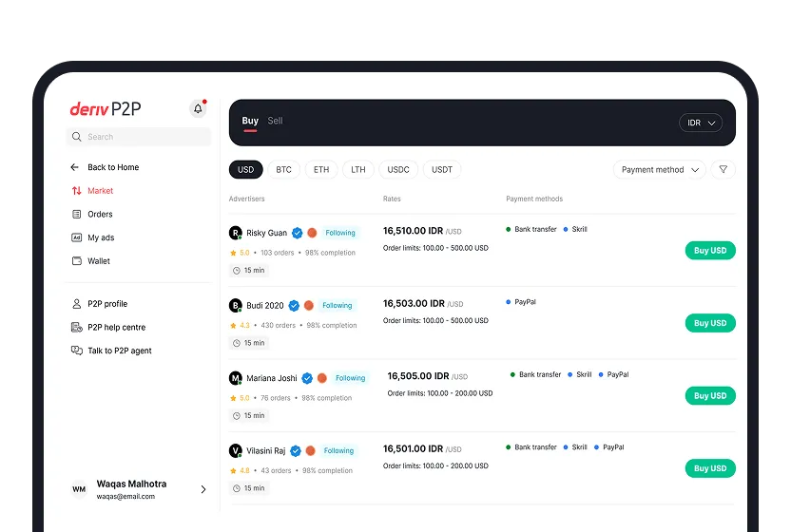
Task: Select the USDT currency chip
Action: [x=442, y=169]
